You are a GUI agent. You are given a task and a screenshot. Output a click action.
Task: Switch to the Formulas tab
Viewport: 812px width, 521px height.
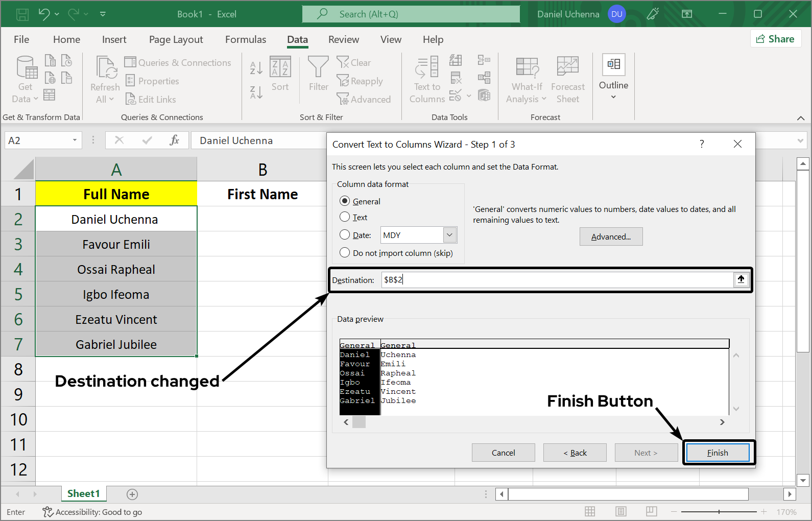(246, 39)
